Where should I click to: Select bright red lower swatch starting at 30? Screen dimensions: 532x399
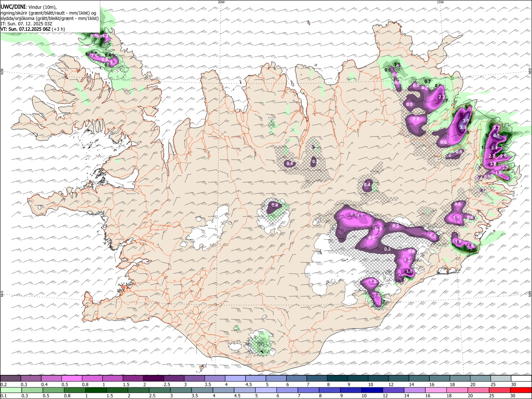coord(521,390)
